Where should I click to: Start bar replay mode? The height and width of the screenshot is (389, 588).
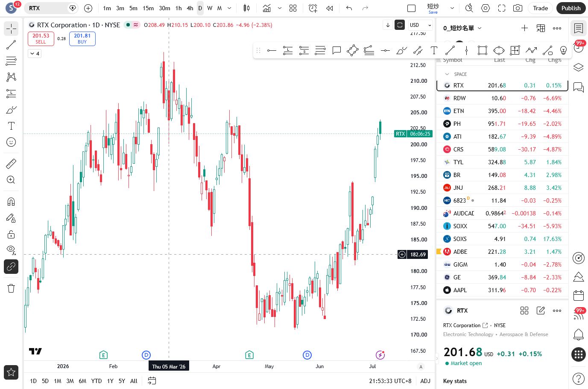tap(330, 8)
